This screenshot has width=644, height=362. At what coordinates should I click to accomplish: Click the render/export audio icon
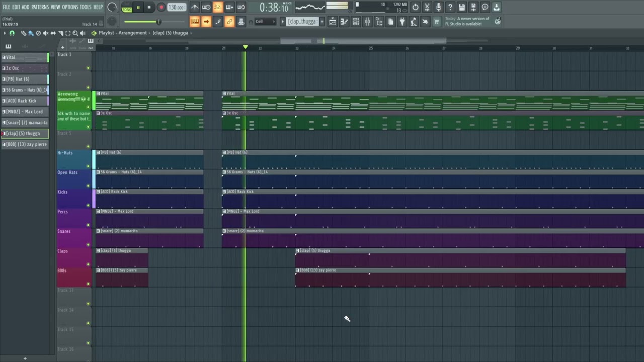[x=473, y=7]
